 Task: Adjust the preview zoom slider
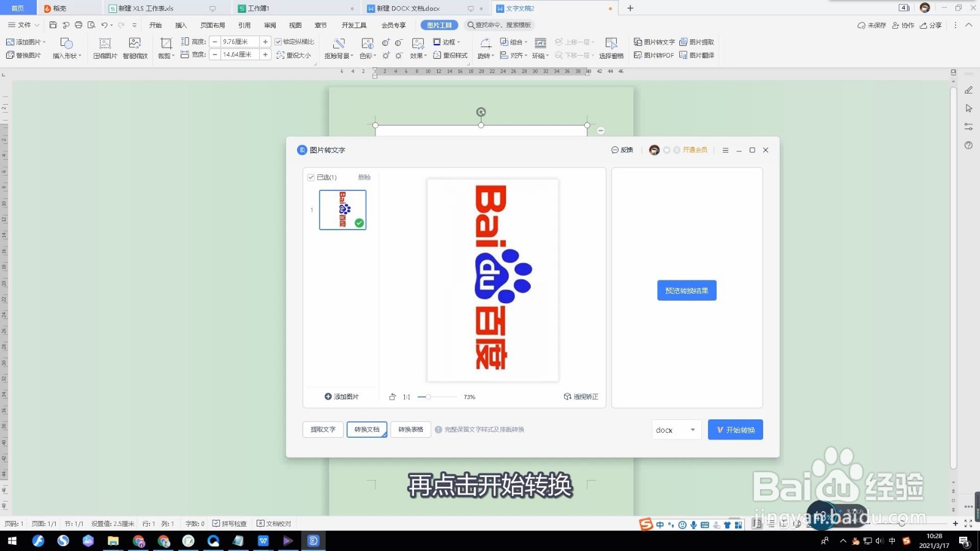click(x=429, y=397)
